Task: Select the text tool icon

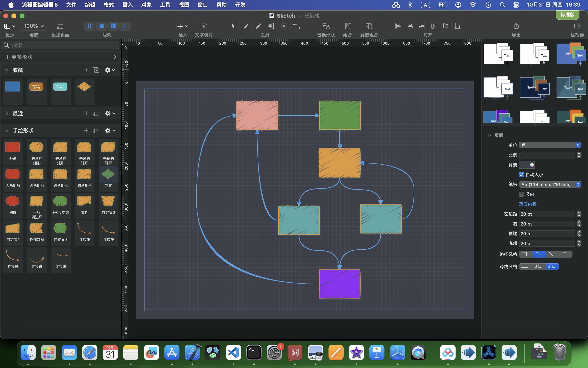Action: 271,26
